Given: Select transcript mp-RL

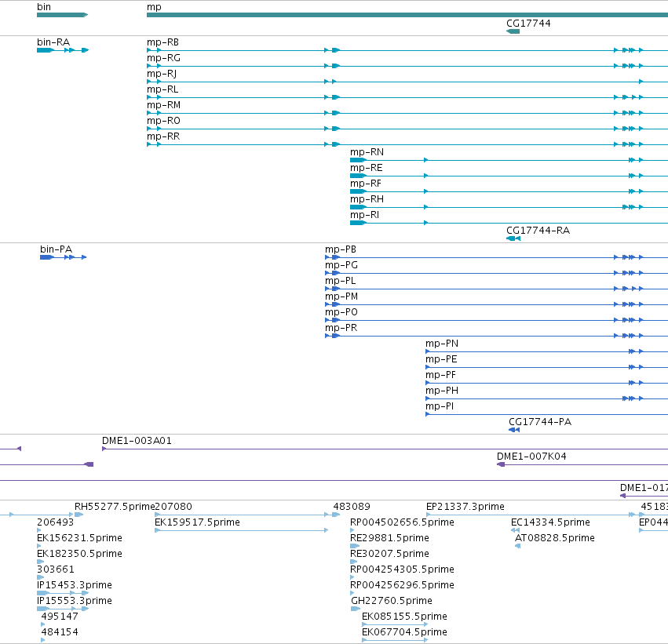Looking at the screenshot, I should pos(162,89).
